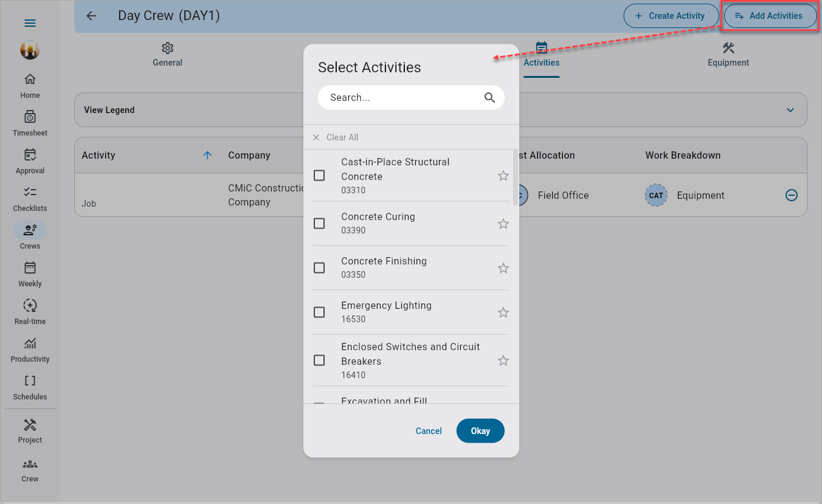Click Clear All in dialog
The width and height of the screenshot is (822, 504).
pos(336,137)
